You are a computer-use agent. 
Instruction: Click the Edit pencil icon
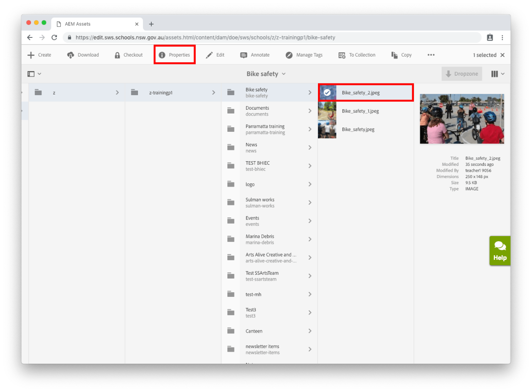click(x=209, y=55)
